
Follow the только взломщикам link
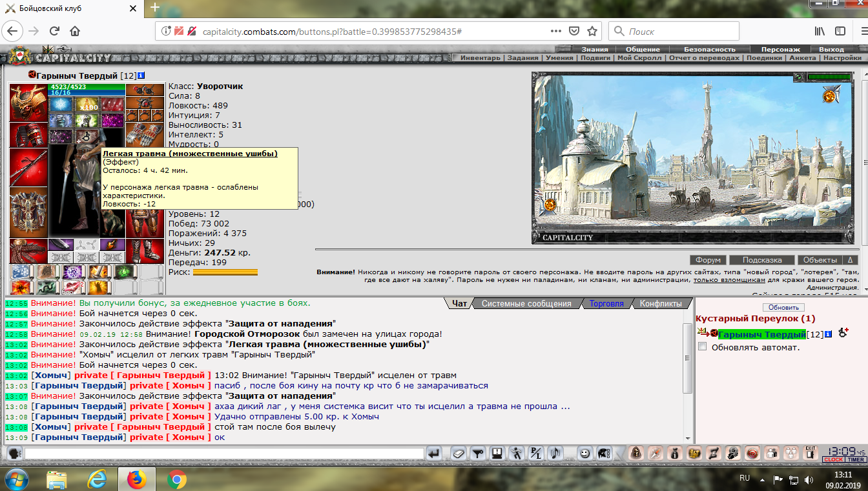tap(729, 280)
